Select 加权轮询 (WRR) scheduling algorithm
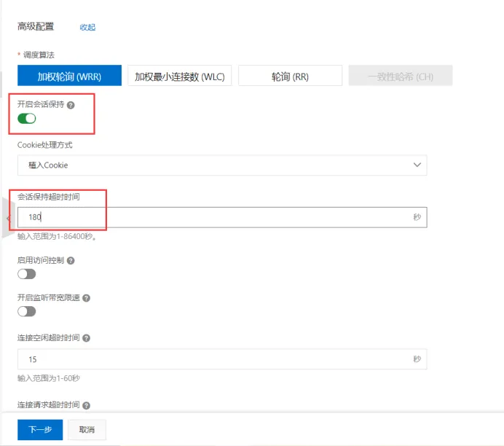Screen dimensions: 504x446 coord(69,76)
